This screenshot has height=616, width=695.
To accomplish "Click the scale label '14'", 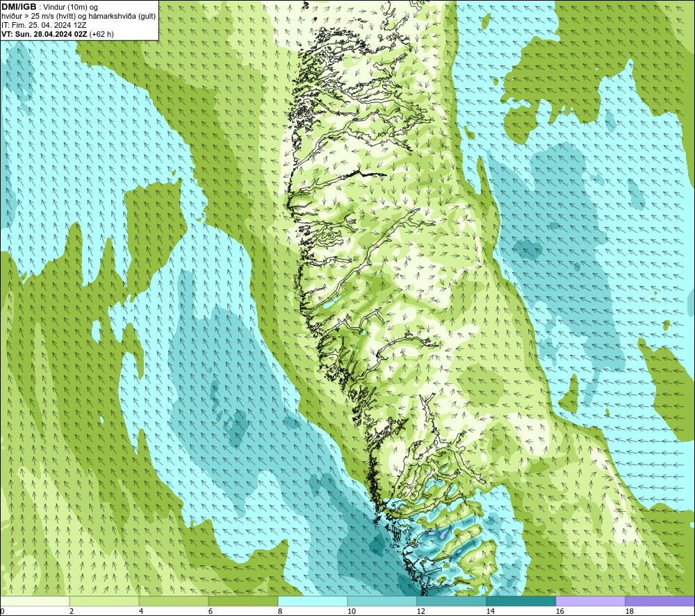I will pos(490,612).
